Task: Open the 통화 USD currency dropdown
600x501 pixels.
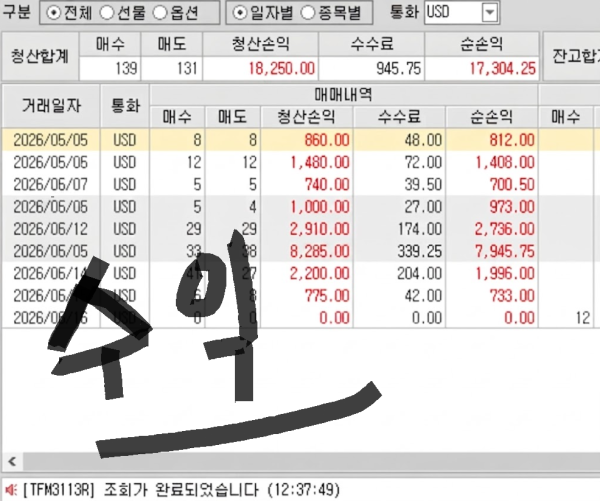Action: 490,13
